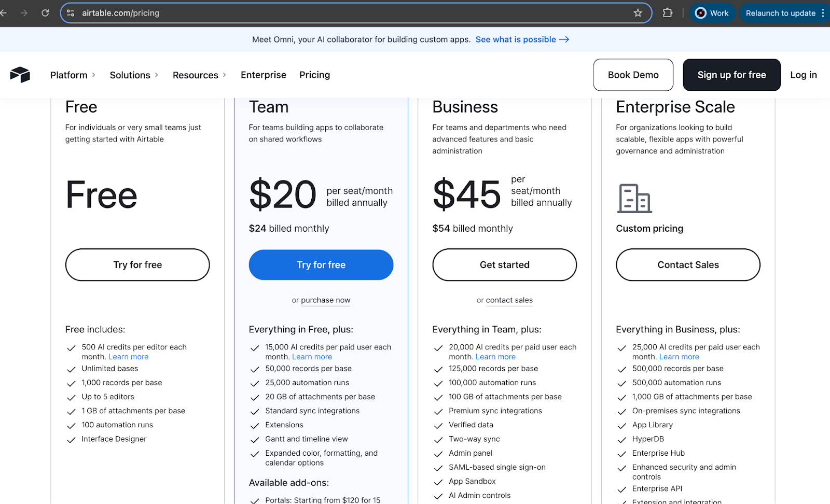Open Learn more for 500 AI credits
This screenshot has width=830, height=504.
(129, 357)
